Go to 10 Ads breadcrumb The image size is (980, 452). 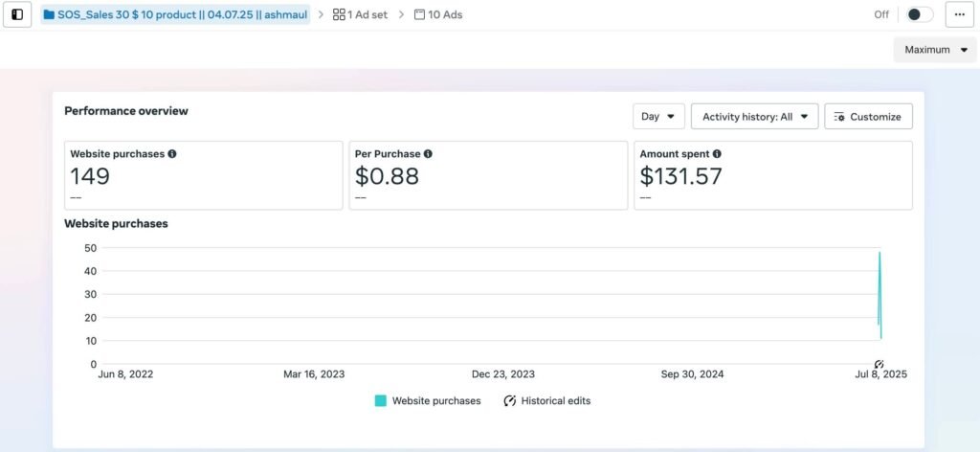[438, 14]
